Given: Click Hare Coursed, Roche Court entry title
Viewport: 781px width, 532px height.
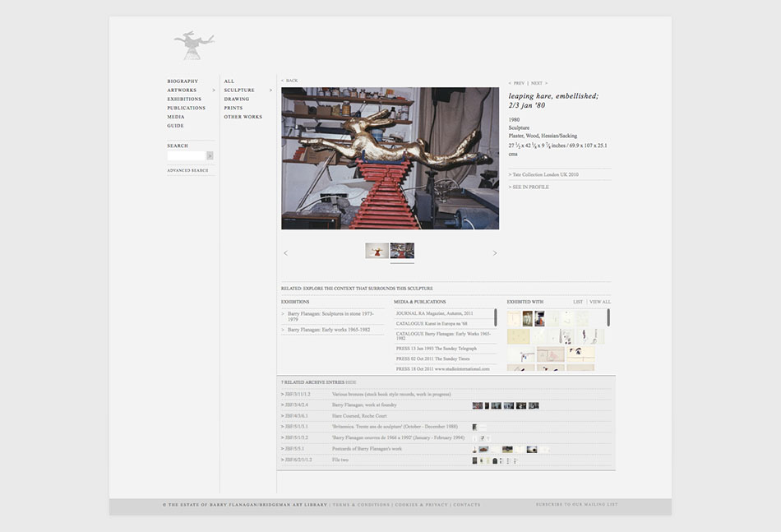Looking at the screenshot, I should coord(359,416).
